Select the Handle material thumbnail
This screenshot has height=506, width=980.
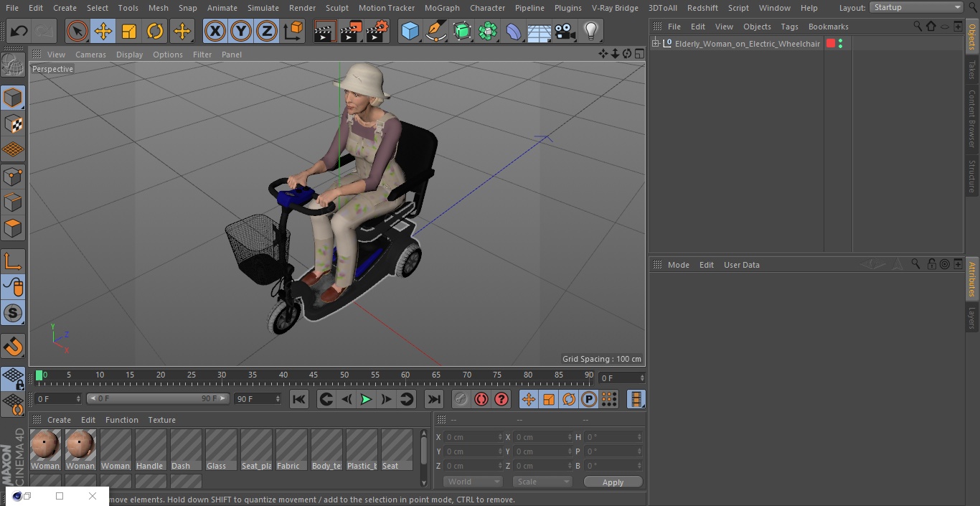pyautogui.click(x=151, y=449)
